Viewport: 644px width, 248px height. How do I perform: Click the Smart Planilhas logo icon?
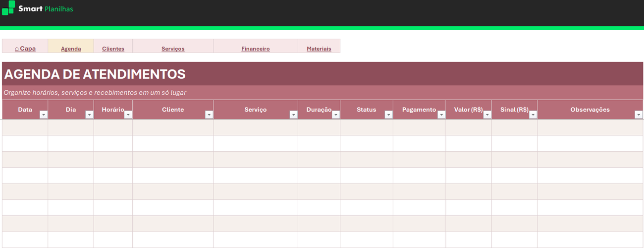(8, 8)
